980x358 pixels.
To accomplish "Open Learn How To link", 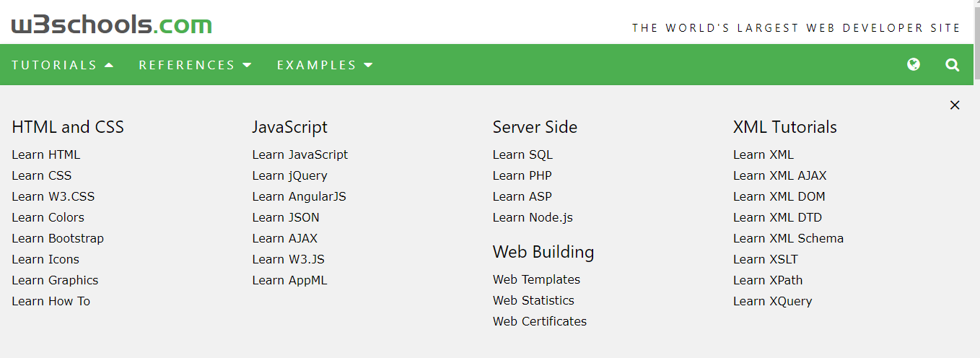I will [x=51, y=301].
